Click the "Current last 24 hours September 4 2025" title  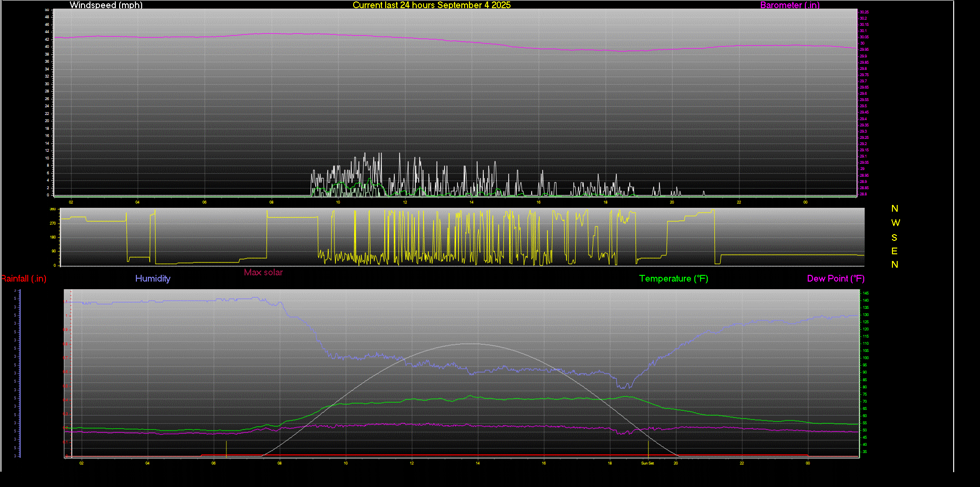432,5
